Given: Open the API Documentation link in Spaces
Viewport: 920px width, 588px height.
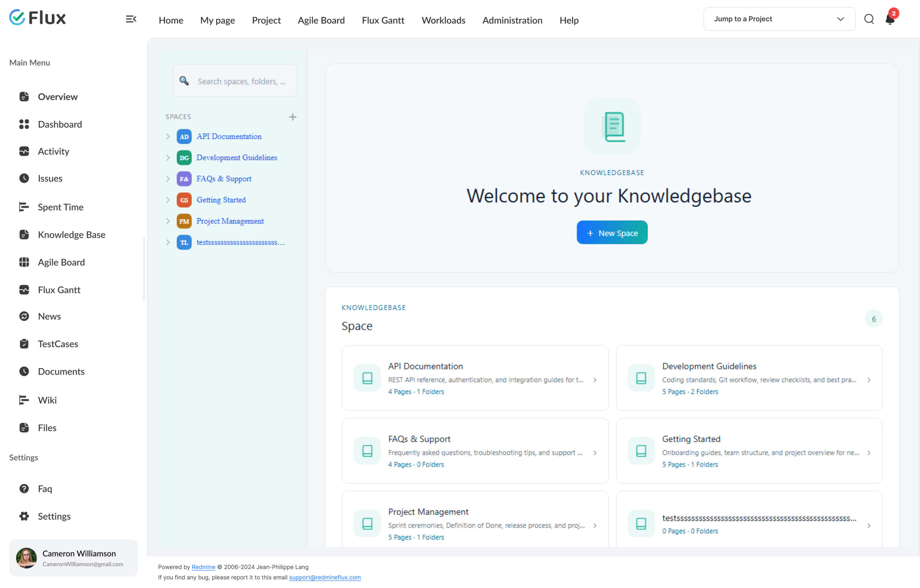Looking at the screenshot, I should (229, 136).
